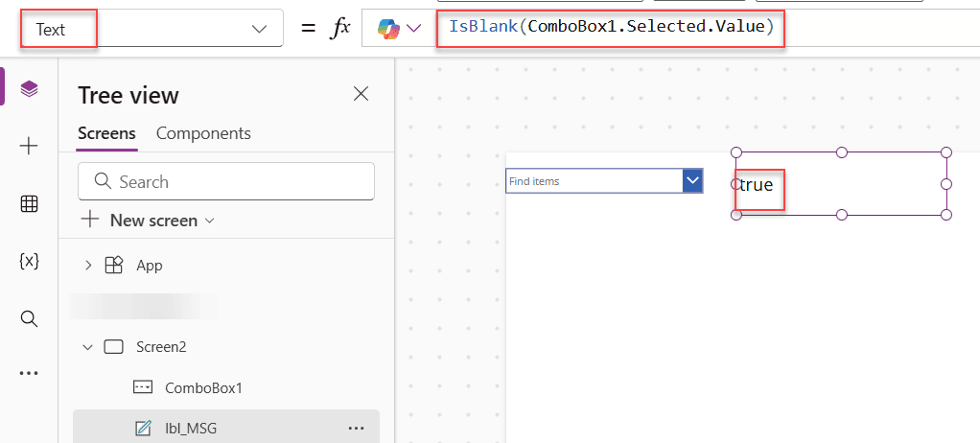Select Screen2 in the tree

point(161,347)
